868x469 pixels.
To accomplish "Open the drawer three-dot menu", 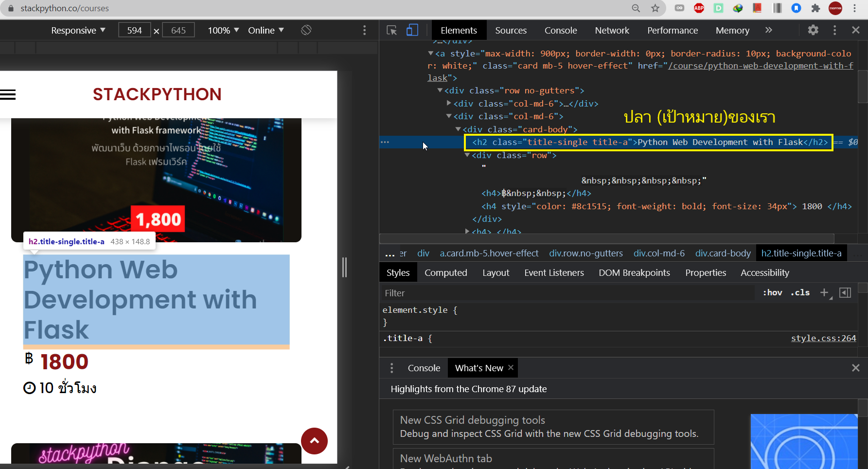I will [391, 368].
